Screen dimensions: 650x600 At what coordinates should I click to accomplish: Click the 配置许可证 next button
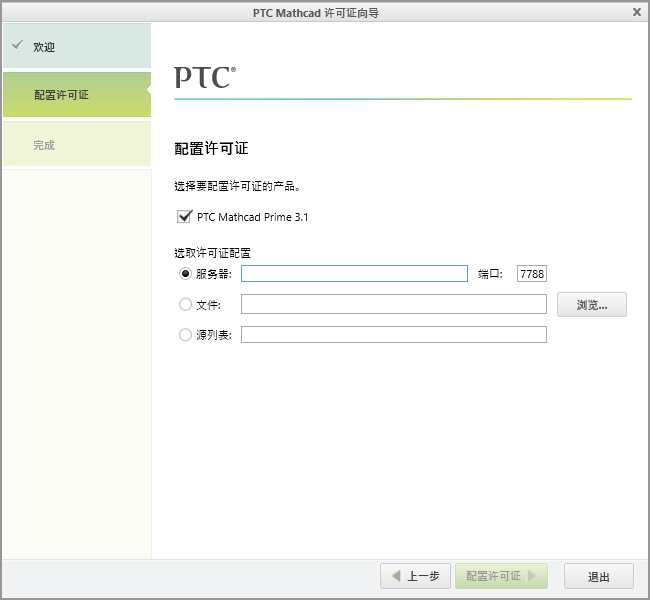[501, 576]
